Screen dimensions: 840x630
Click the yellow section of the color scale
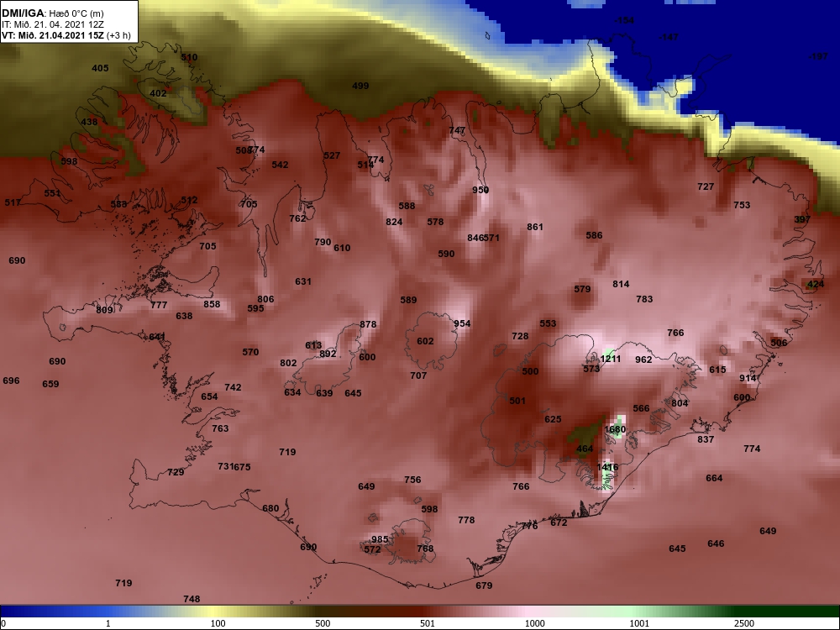[214, 612]
